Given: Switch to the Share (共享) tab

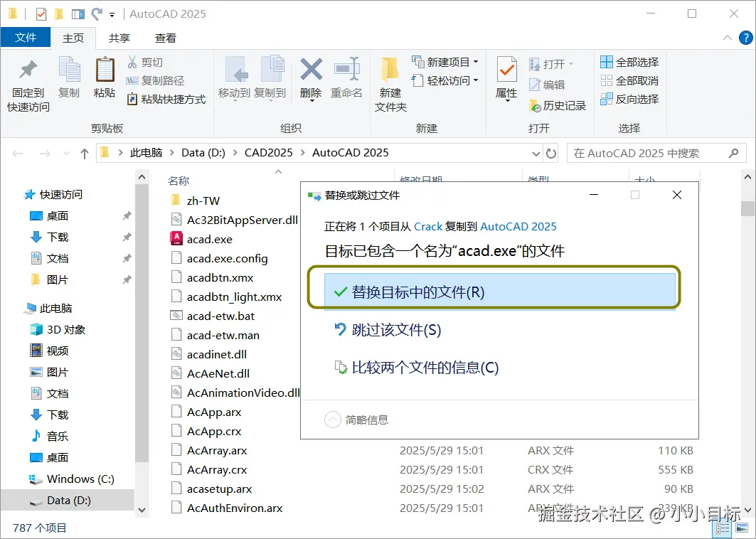Looking at the screenshot, I should (119, 38).
